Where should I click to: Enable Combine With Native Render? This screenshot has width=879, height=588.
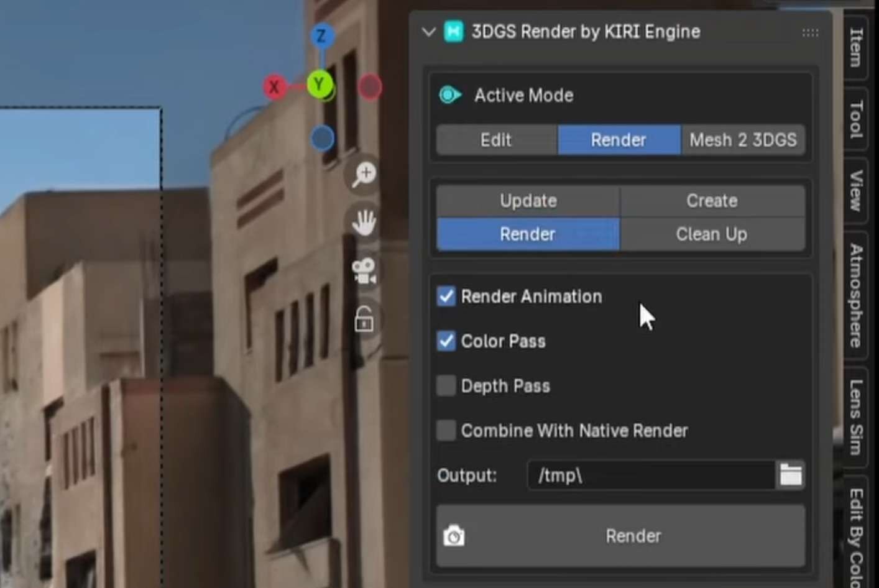[446, 431]
